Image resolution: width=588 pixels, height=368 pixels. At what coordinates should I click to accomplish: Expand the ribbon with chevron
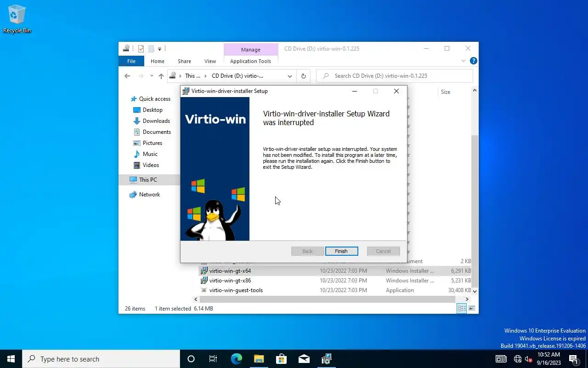point(463,61)
